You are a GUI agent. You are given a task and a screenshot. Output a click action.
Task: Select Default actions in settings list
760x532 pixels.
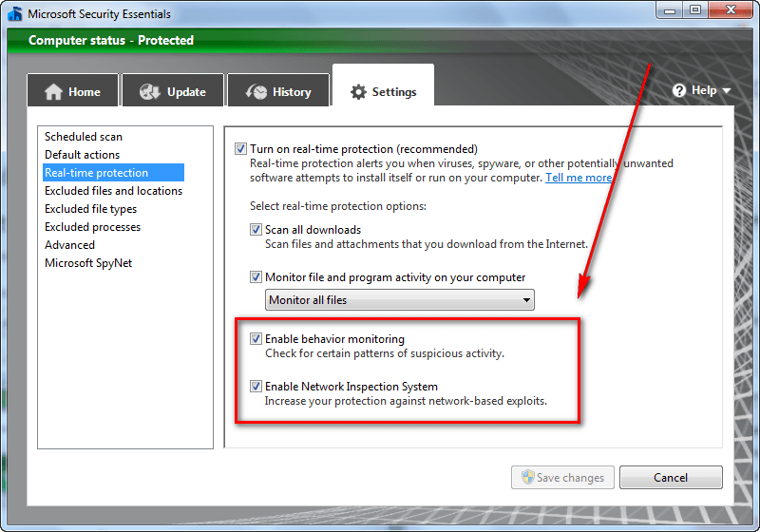click(82, 155)
